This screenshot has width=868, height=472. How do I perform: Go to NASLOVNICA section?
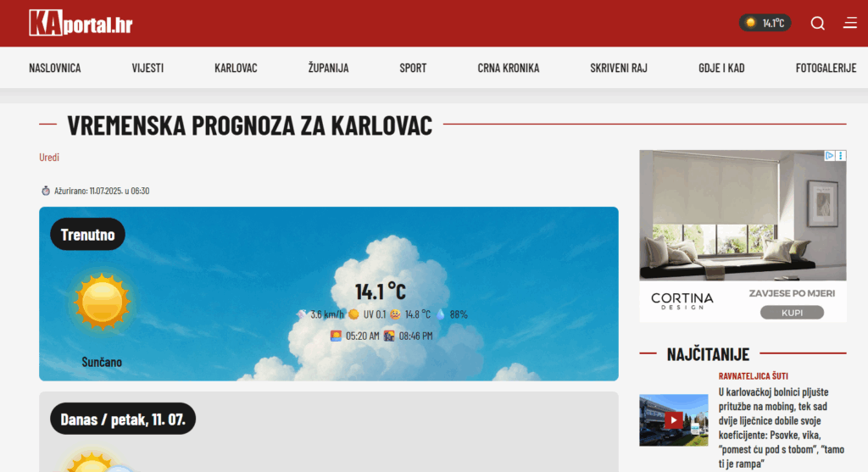55,68
